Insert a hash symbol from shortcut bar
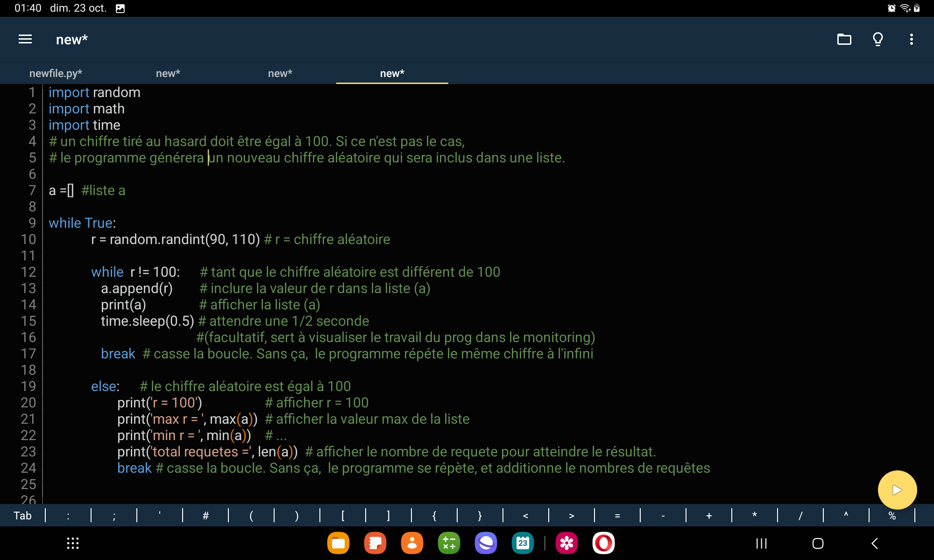 click(x=205, y=516)
